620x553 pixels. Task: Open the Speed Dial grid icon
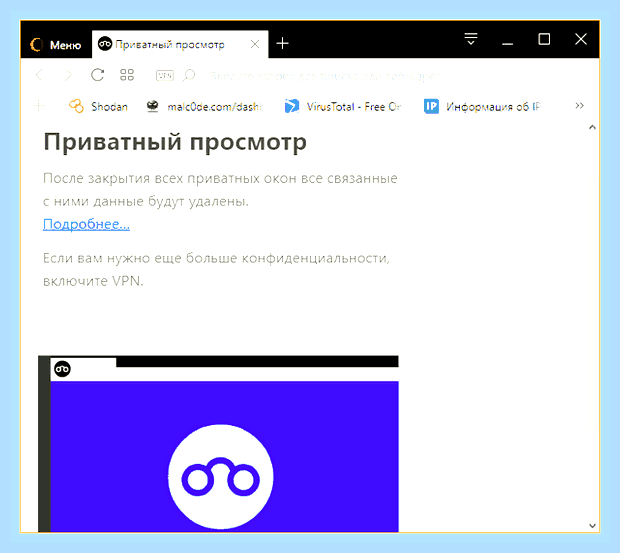pos(127,75)
